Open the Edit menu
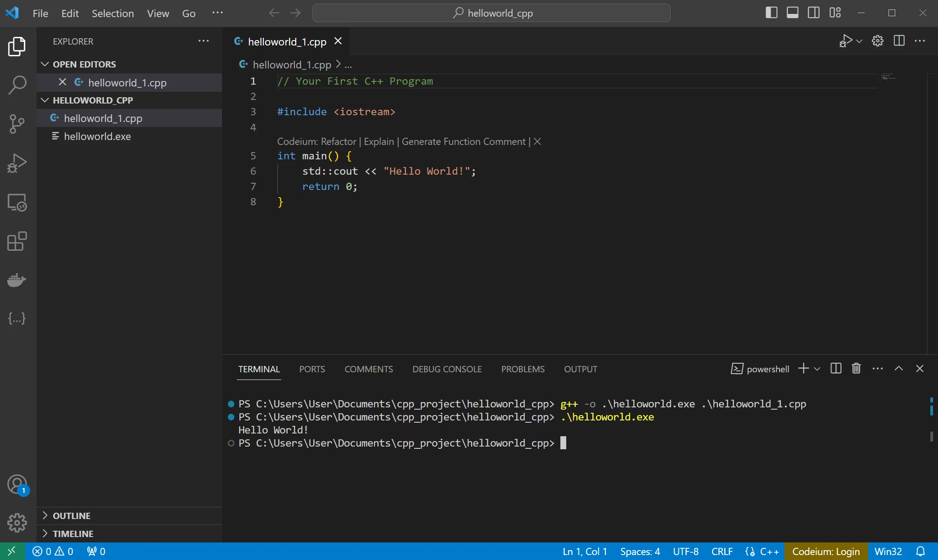938x560 pixels. pyautogui.click(x=70, y=13)
